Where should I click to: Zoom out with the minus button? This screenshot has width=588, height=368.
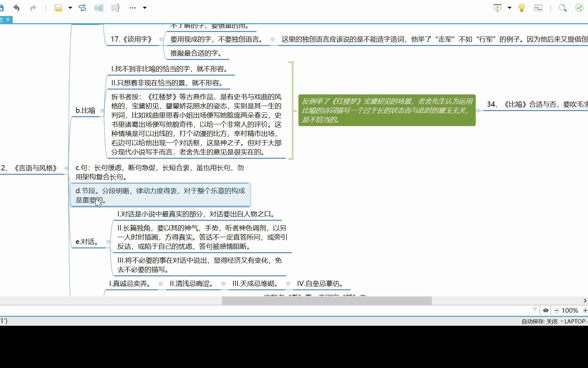tap(557, 310)
